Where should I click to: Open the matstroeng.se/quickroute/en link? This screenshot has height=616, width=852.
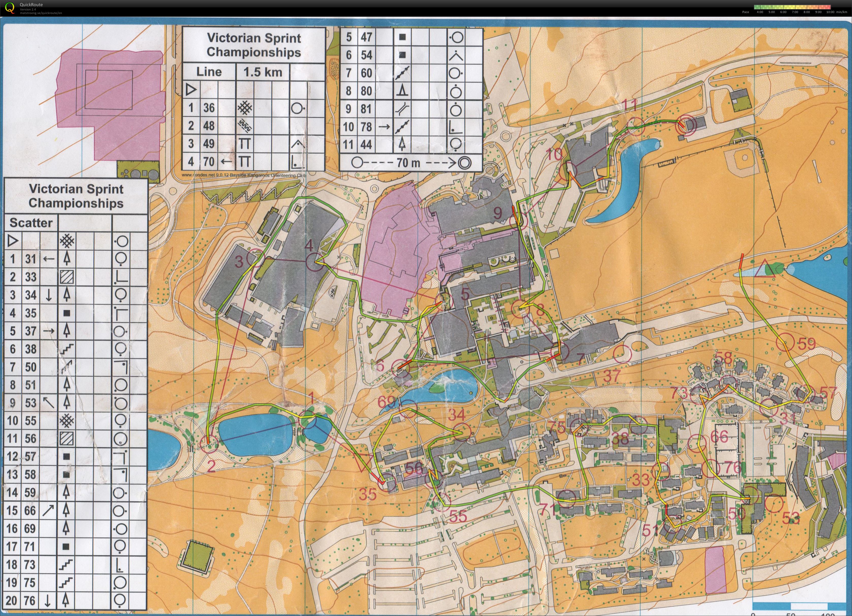(x=41, y=13)
